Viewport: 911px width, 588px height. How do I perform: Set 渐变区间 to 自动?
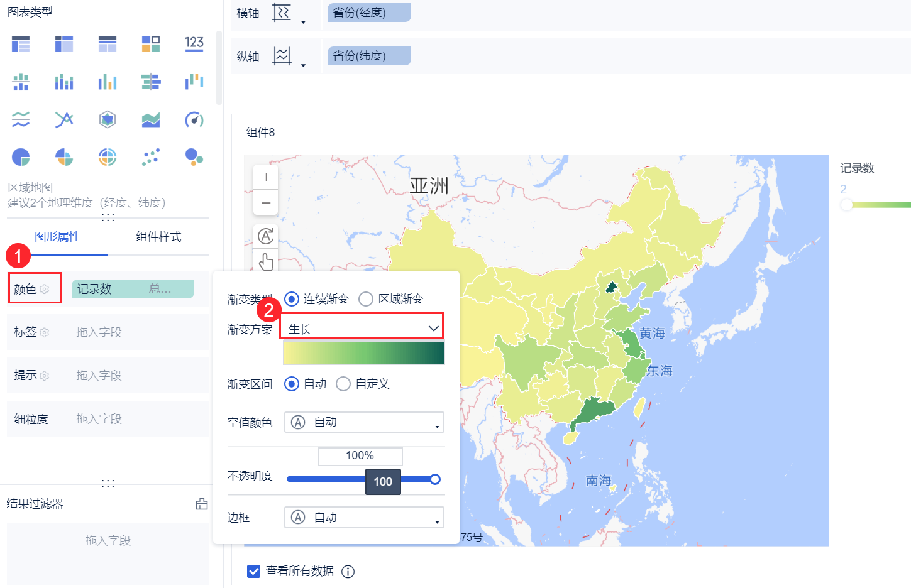292,384
